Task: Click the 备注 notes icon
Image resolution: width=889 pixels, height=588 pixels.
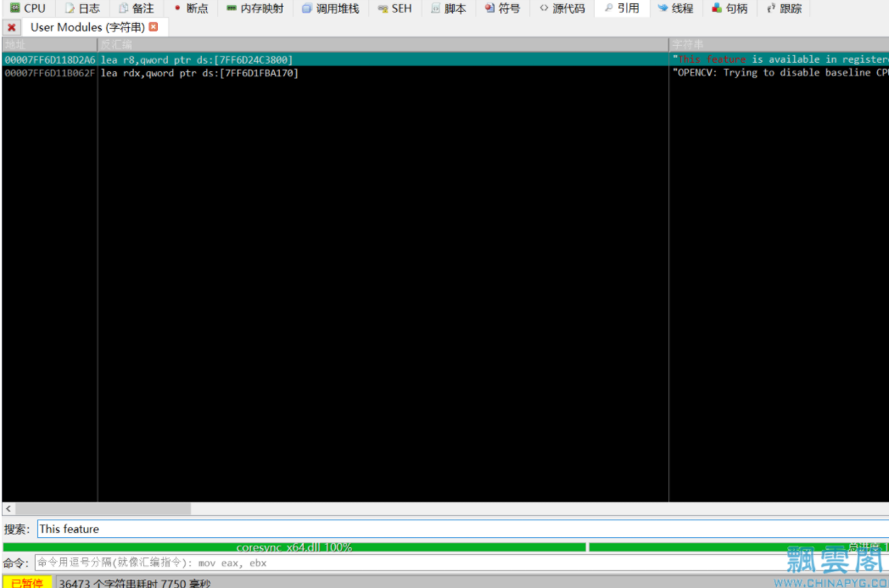Action: coord(123,8)
